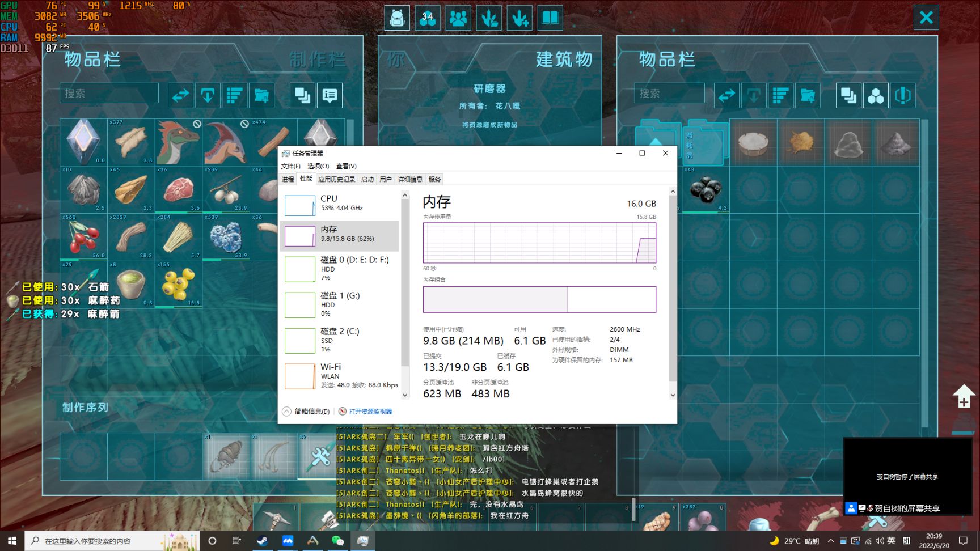Open Task Manager 文件(F) menu
This screenshot has height=551, width=980.
[291, 166]
